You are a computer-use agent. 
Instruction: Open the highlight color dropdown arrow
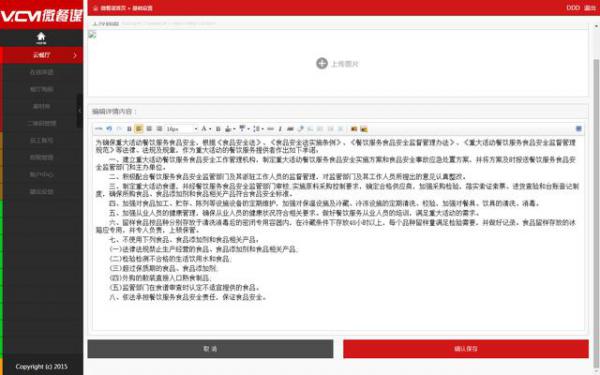(x=234, y=129)
